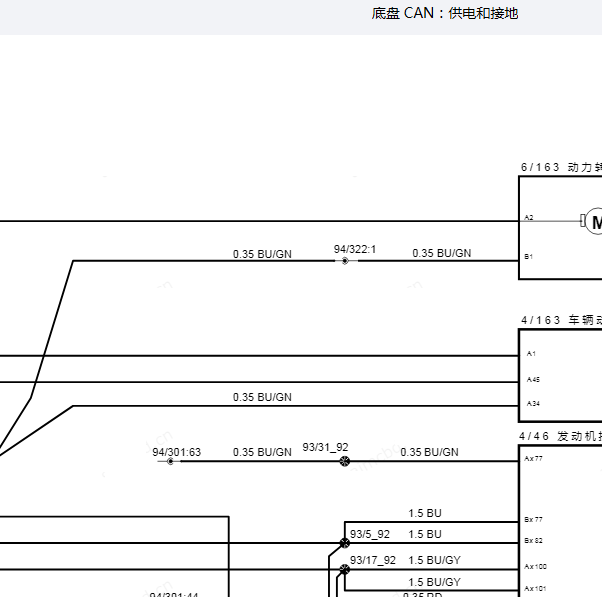Select the 4/163 module heading
Viewport: 602px width, 597px height.
click(x=561, y=320)
